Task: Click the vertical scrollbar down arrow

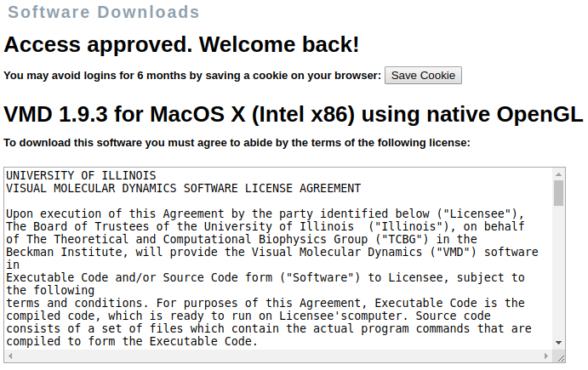Action: [558, 342]
